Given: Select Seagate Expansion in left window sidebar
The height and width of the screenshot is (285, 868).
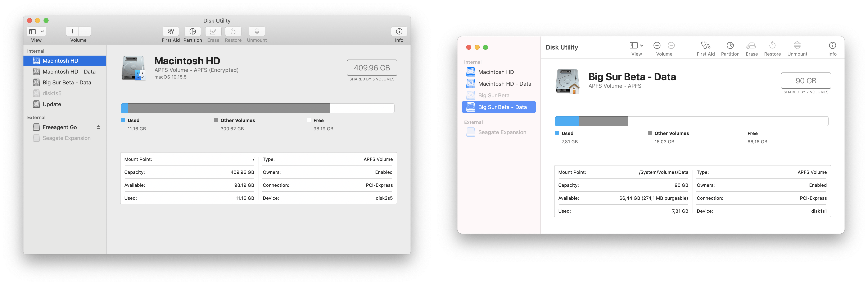Looking at the screenshot, I should (65, 138).
